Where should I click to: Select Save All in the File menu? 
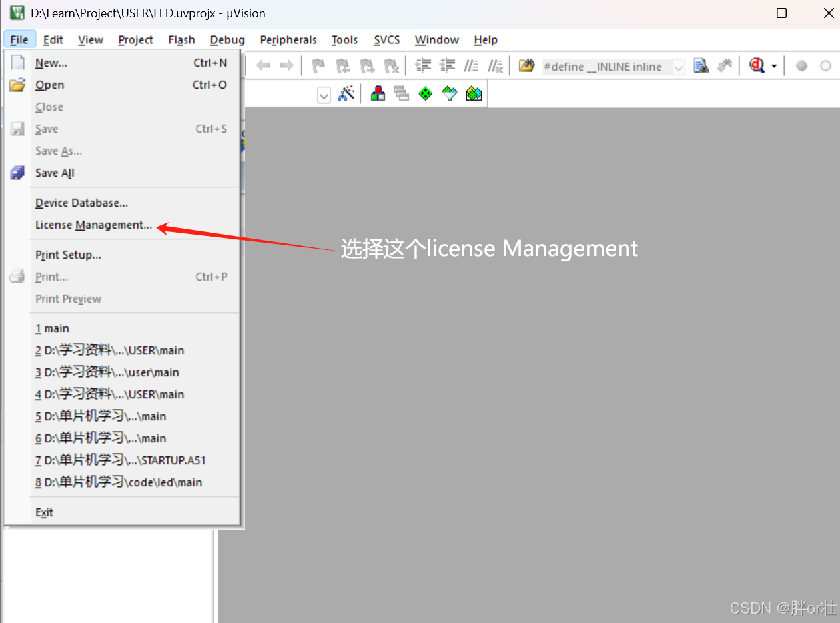(123, 173)
